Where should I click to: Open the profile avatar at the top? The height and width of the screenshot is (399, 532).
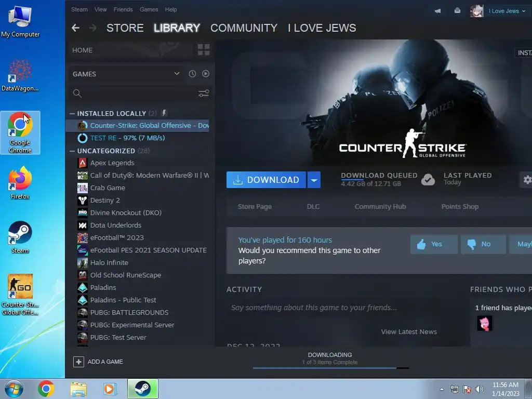point(476,11)
